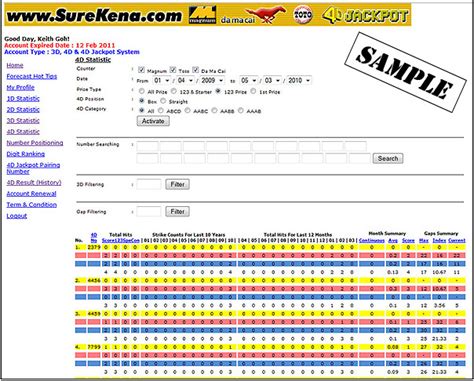Open the To day dropdown showing 05
This screenshot has height=381, width=474.
[x=248, y=80]
